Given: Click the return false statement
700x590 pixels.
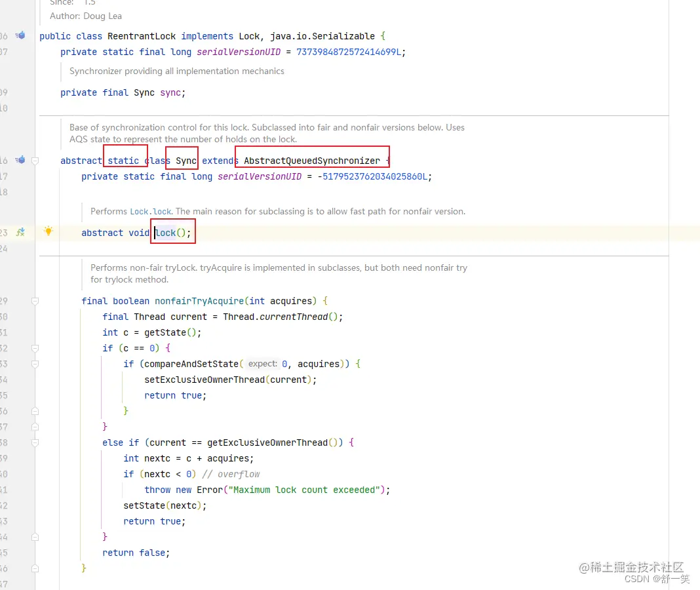Looking at the screenshot, I should coord(136,553).
